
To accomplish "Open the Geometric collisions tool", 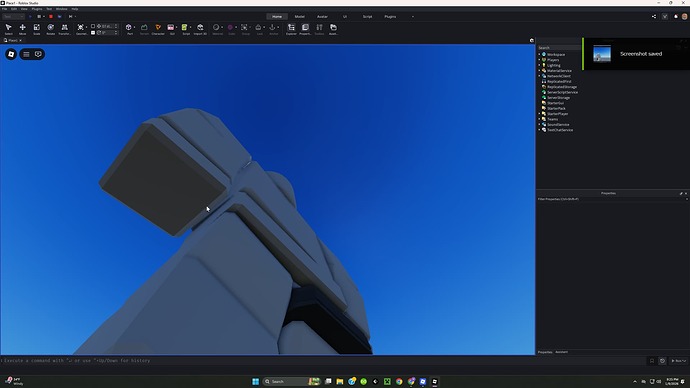I will coord(81,29).
